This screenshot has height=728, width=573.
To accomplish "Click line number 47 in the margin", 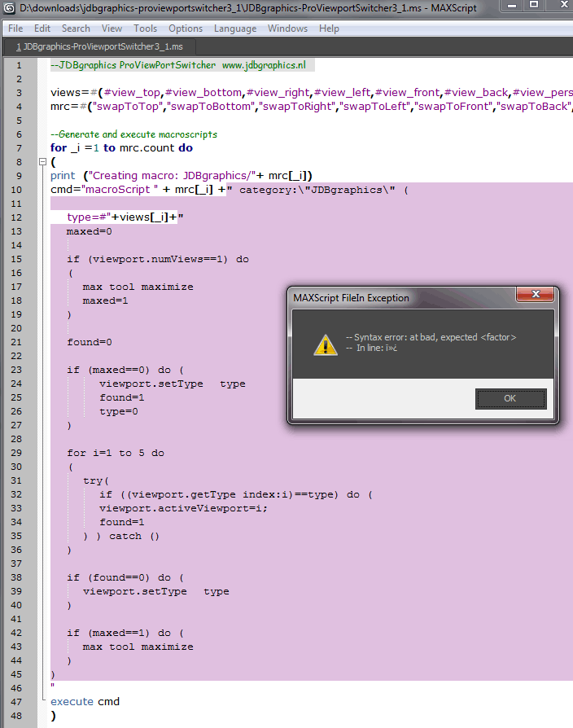I will (x=16, y=702).
